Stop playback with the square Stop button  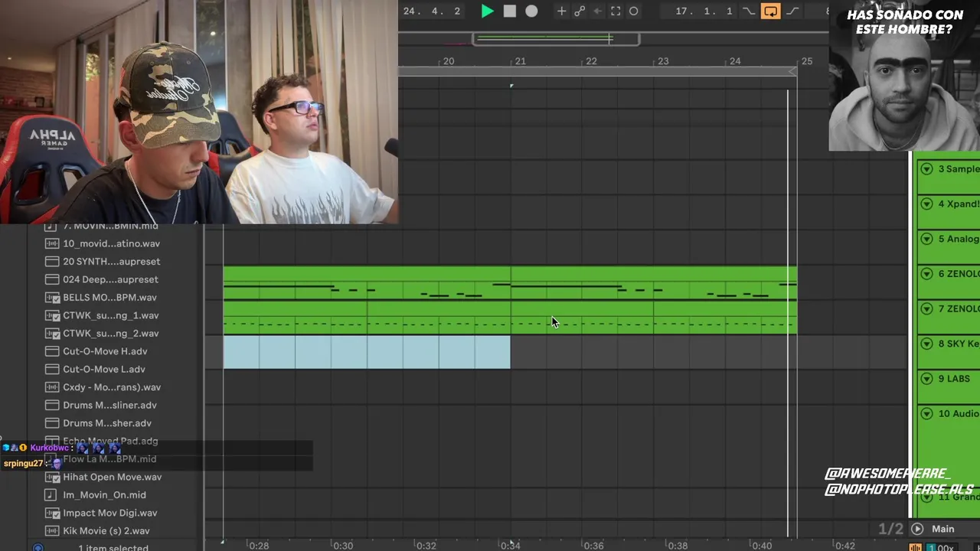point(509,11)
